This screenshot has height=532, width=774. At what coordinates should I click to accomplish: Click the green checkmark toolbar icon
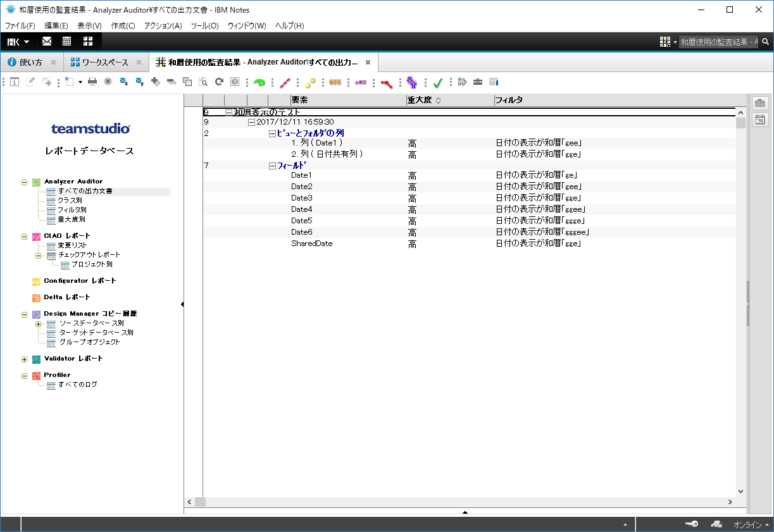point(437,82)
